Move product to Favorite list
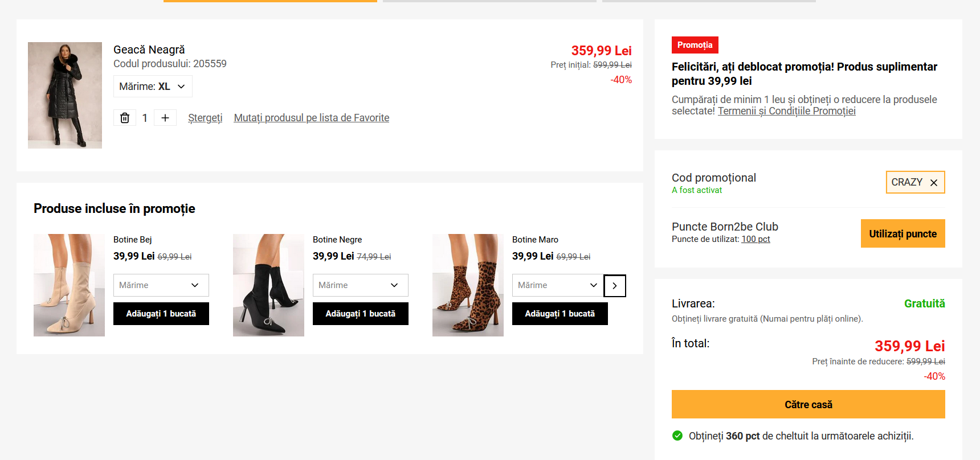The height and width of the screenshot is (460, 980). (x=312, y=118)
